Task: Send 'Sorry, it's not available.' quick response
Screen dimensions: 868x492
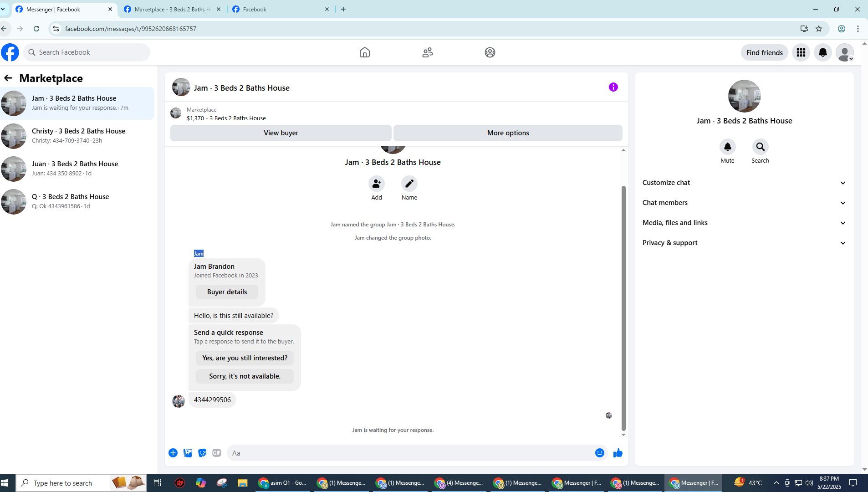Action: click(245, 376)
